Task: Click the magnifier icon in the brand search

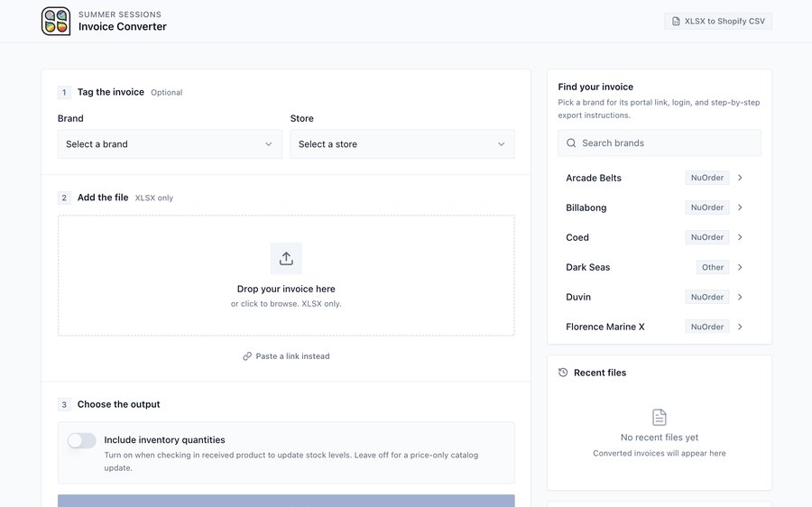Action: [571, 143]
